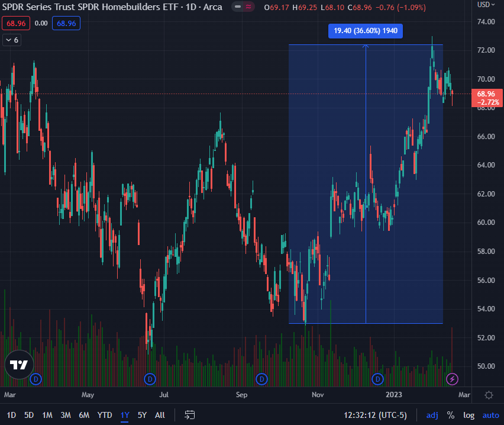
Task: Select the 6M time range
Action: (x=84, y=415)
